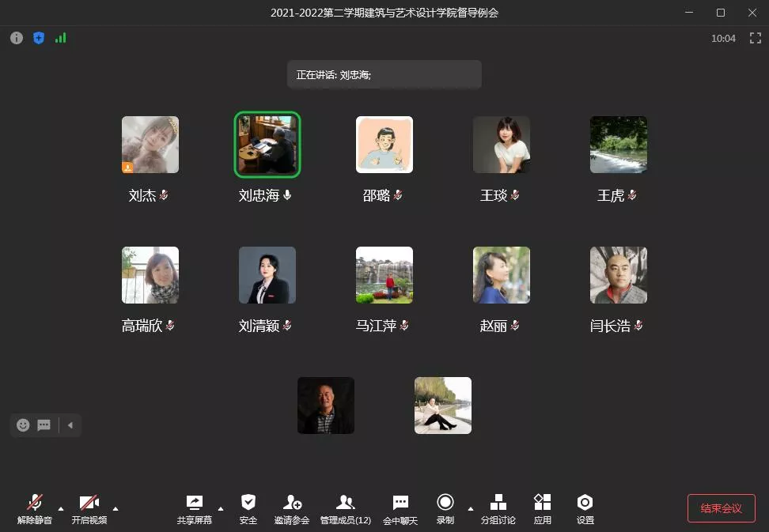This screenshot has height=532, width=769.
Task: Open the 安全 security options
Action: click(x=248, y=508)
